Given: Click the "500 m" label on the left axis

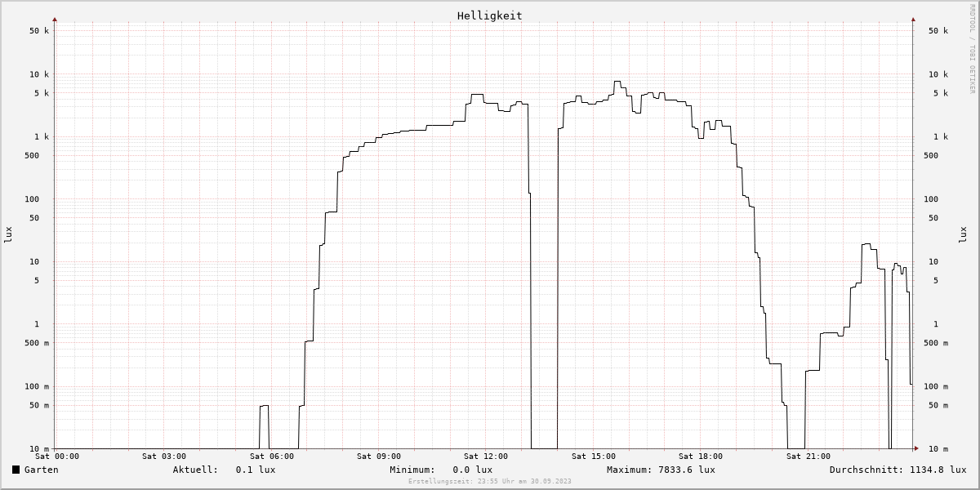Looking at the screenshot, I should point(37,343).
